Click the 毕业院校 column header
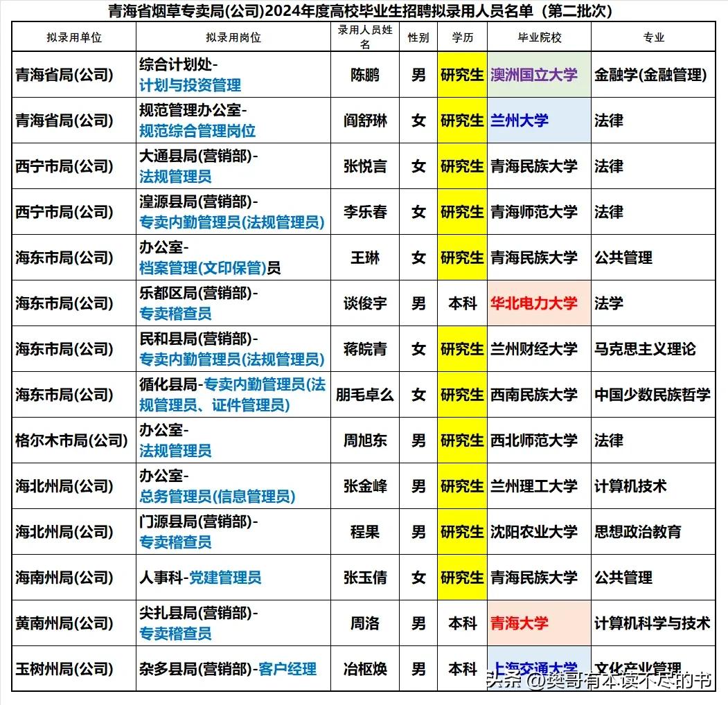 tap(539, 37)
